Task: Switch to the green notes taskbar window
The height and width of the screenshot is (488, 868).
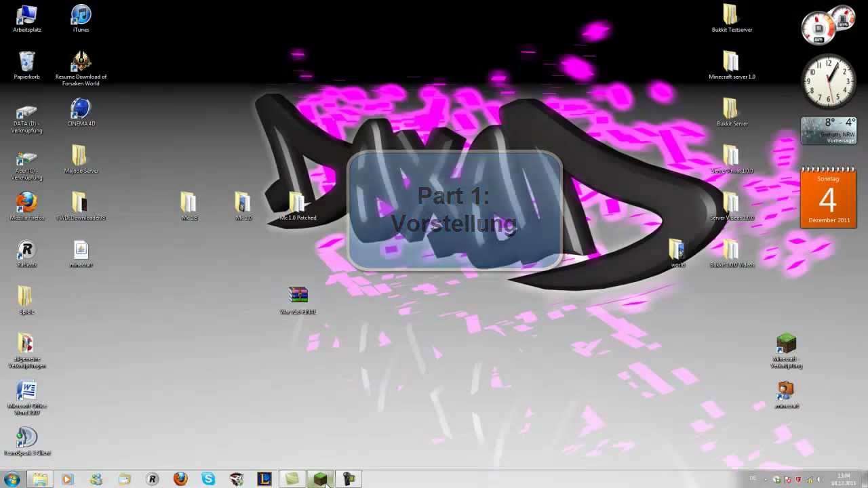Action: [x=292, y=479]
